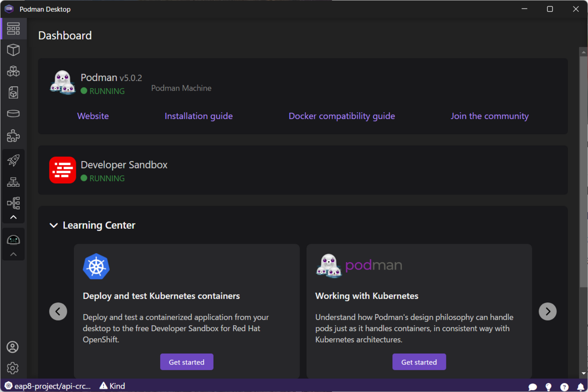
Task: Click the Podman RUNNING status text
Action: pyautogui.click(x=107, y=91)
